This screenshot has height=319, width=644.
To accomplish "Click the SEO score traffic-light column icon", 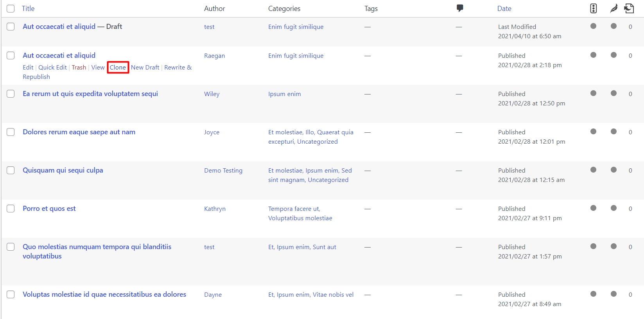I will (594, 8).
